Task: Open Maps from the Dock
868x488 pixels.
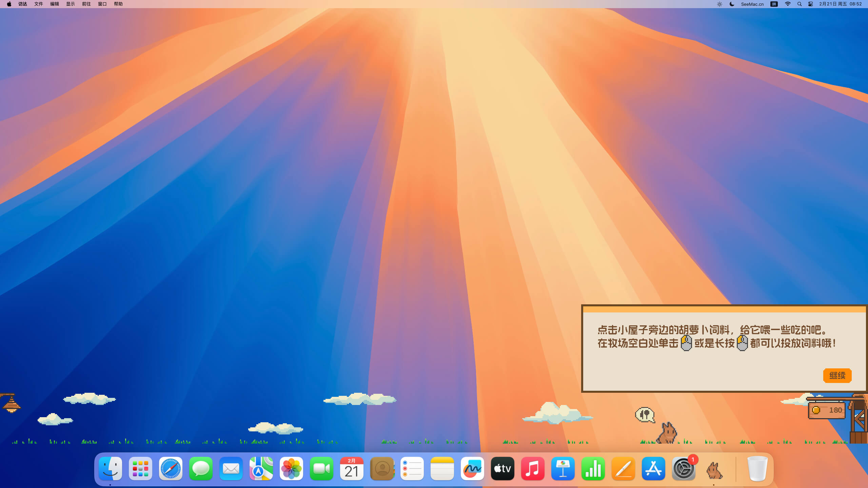Action: click(x=261, y=469)
